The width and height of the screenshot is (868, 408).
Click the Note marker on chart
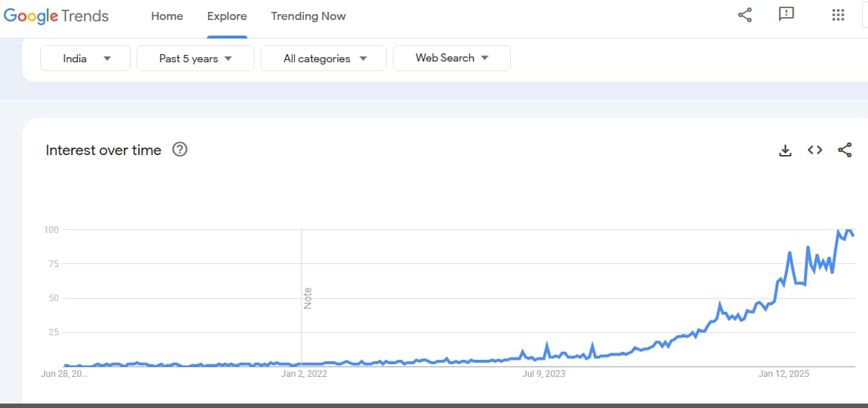click(x=308, y=298)
